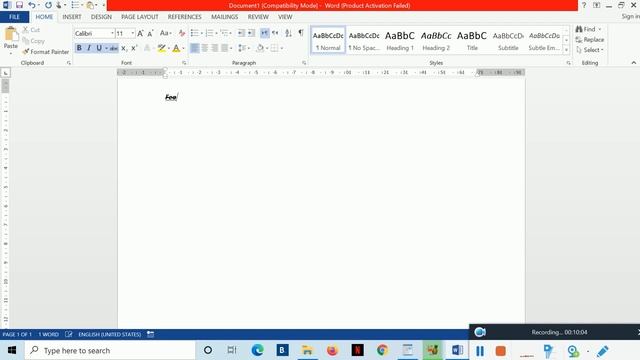Toggle Italic formatting

pos(89,48)
